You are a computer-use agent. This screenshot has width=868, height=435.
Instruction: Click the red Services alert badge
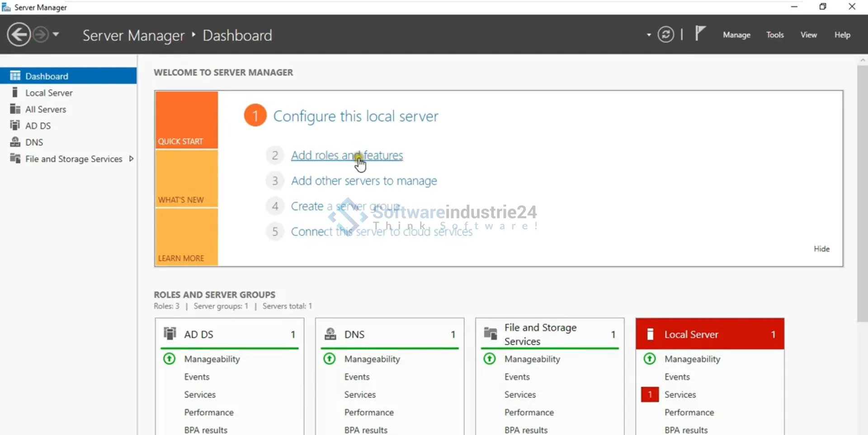click(650, 394)
